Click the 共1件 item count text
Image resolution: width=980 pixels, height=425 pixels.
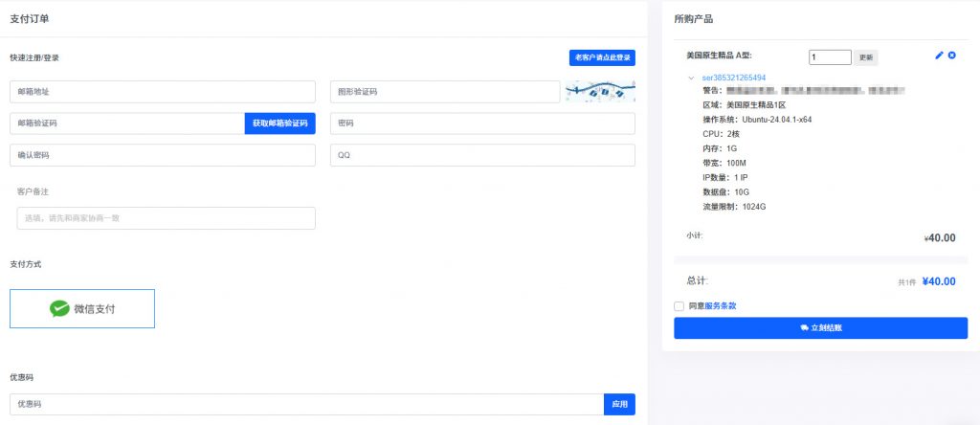(907, 282)
